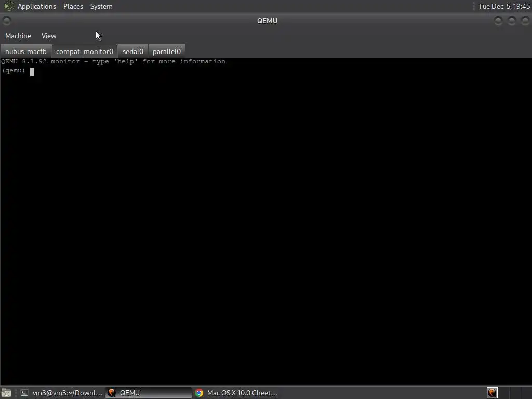Switch to the serial0 tab
Image resolution: width=532 pixels, height=399 pixels.
pos(133,51)
